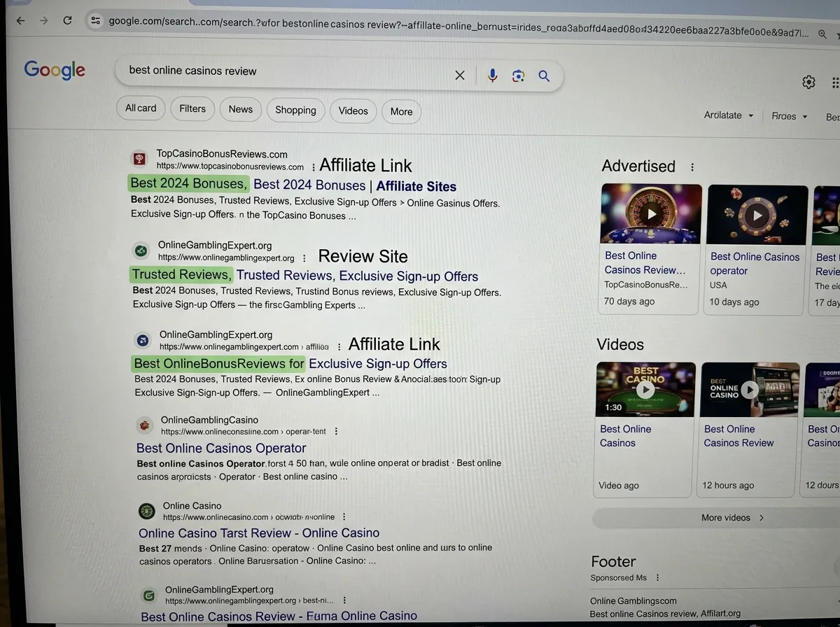Open Google Lens image search icon
Screen dimensions: 840x627
518,76
